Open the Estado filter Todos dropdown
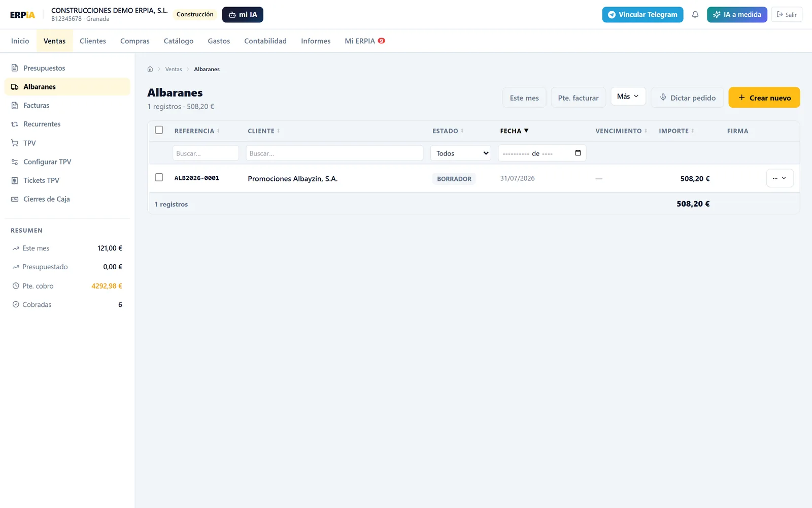The width and height of the screenshot is (812, 508). click(x=461, y=153)
